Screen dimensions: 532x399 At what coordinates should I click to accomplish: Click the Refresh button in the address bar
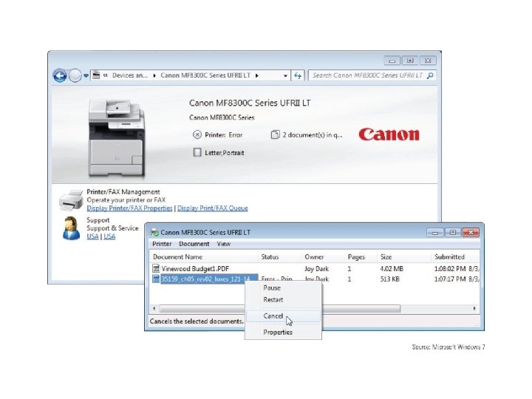pyautogui.click(x=298, y=75)
